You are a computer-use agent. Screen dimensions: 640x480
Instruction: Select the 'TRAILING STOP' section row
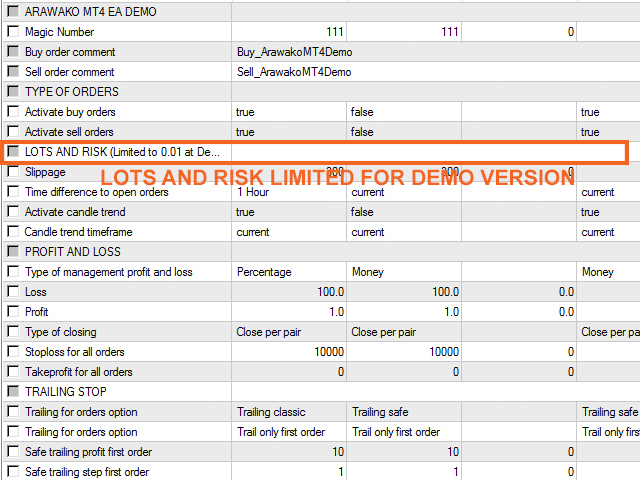[321, 392]
